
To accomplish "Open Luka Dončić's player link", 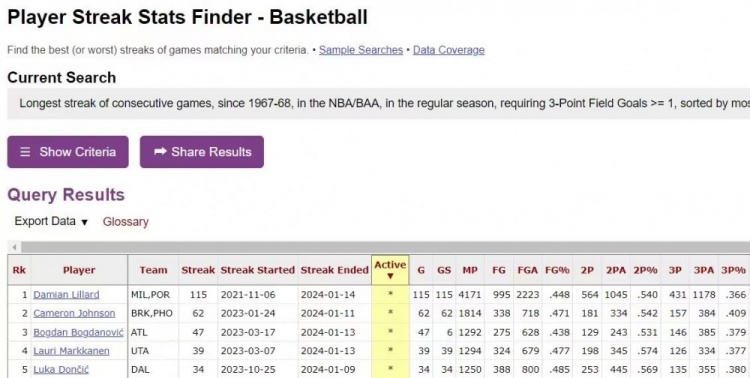I will [61, 369].
